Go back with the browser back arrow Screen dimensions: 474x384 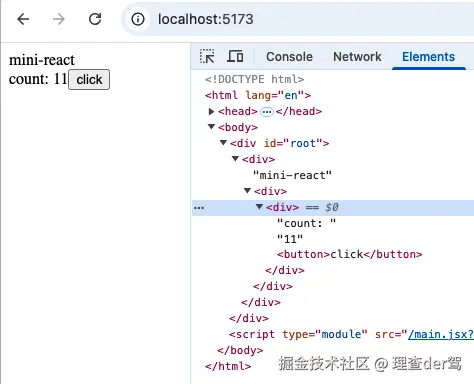(x=23, y=19)
